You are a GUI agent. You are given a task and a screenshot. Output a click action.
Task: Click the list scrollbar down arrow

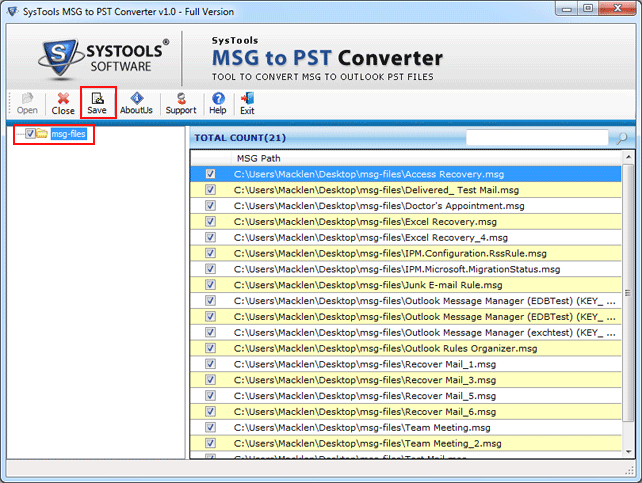click(628, 452)
